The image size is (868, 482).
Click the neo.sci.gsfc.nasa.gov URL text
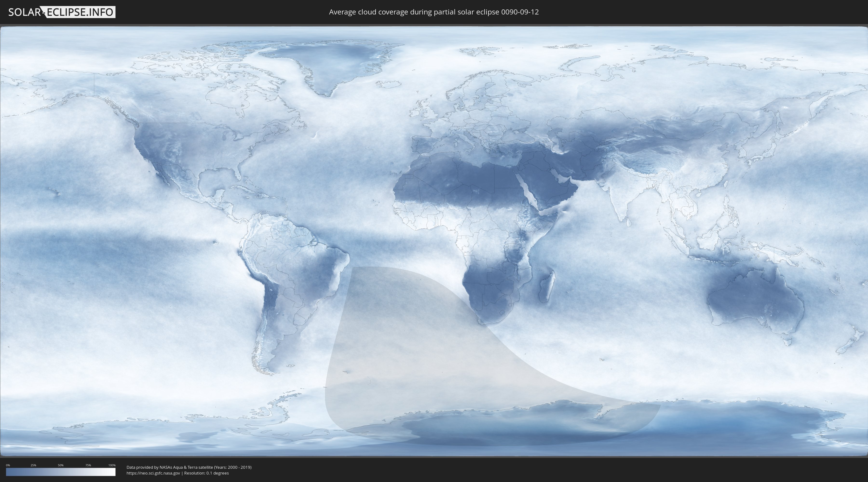click(x=153, y=473)
